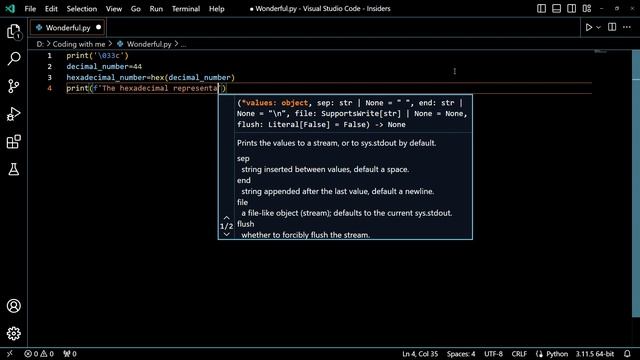Image resolution: width=640 pixels, height=360 pixels.
Task: Open the Explorer view in activity bar
Action: coord(13,32)
